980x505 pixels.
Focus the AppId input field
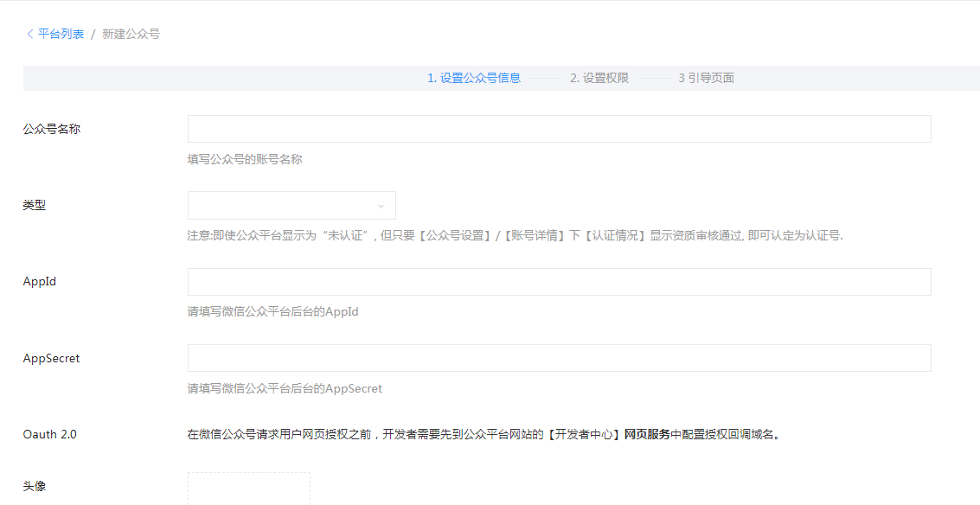[x=560, y=282]
